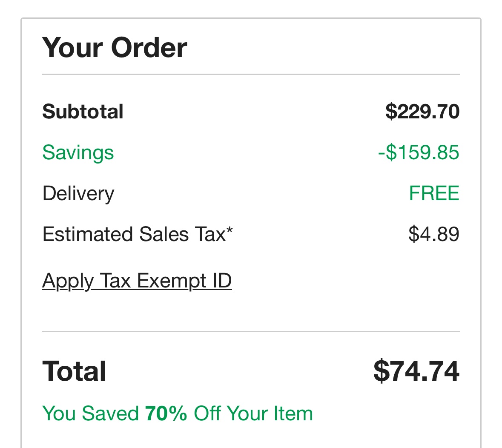Click the $4.89 tax amount
The height and width of the screenshot is (448, 502).
(433, 234)
